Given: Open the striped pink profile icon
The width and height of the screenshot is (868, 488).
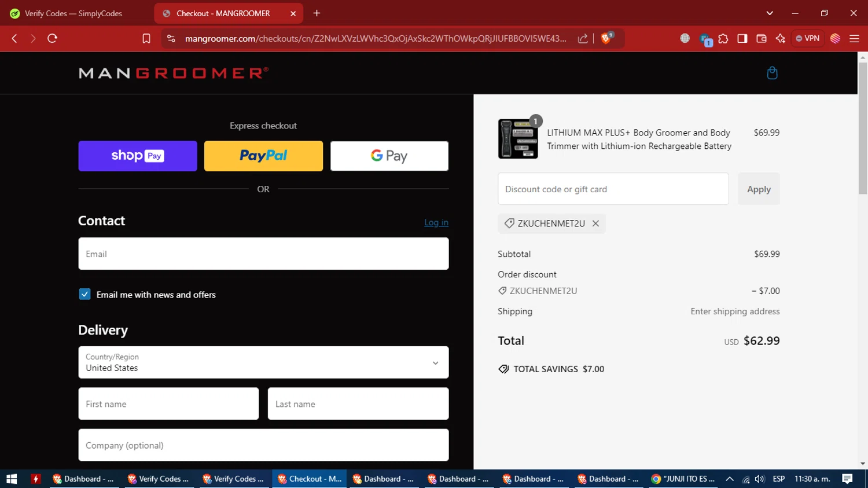Looking at the screenshot, I should 835,38.
